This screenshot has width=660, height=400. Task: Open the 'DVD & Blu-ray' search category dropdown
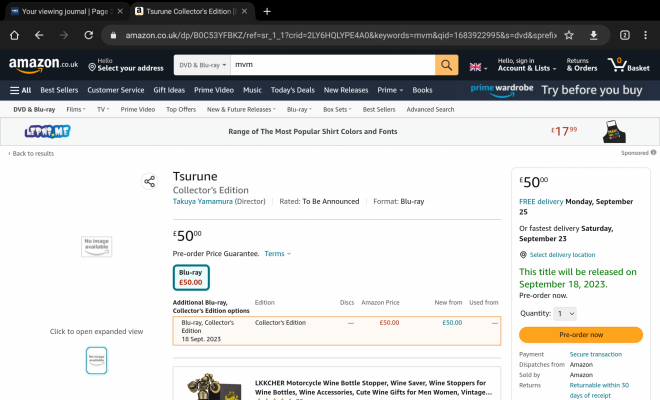[202, 65]
